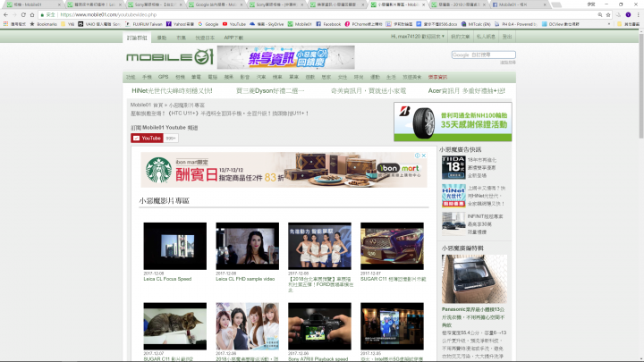Open the purple profile avatar icon
The image size is (644, 362).
pos(628,15)
